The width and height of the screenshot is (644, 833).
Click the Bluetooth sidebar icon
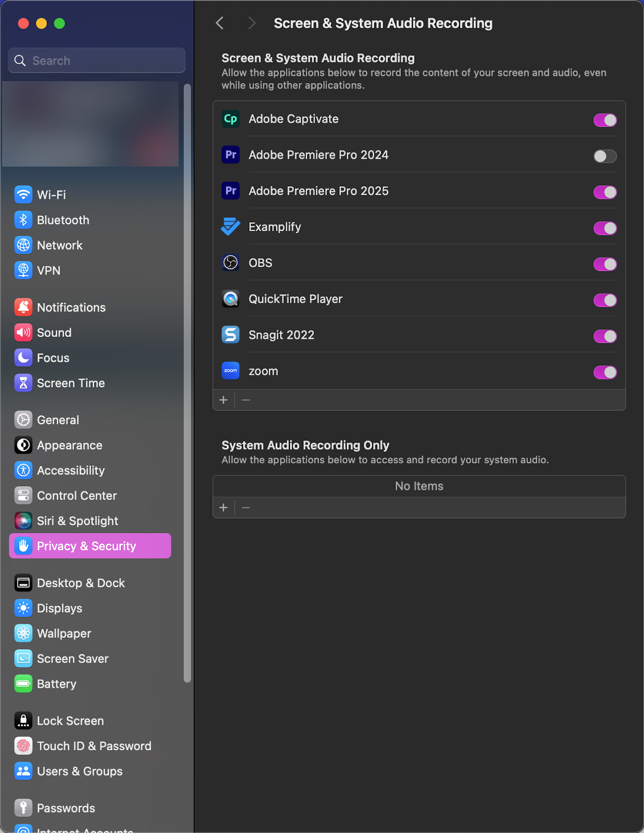tap(23, 220)
